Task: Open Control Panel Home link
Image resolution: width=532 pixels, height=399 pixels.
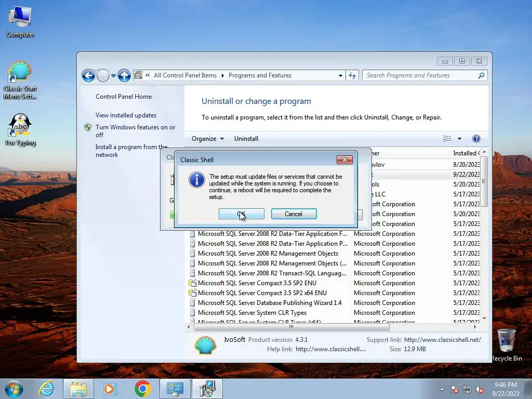Action: pos(124,96)
